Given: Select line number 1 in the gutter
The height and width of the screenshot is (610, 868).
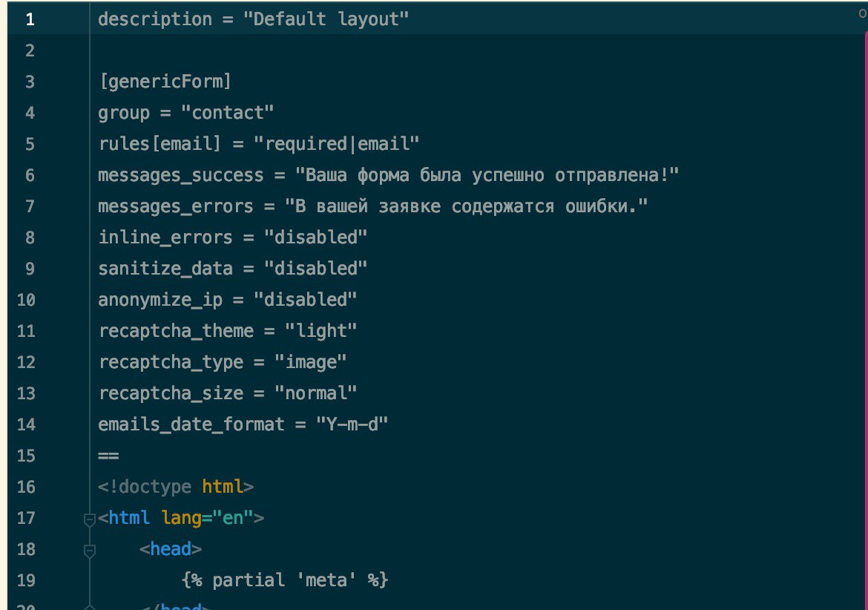Looking at the screenshot, I should click(x=30, y=20).
